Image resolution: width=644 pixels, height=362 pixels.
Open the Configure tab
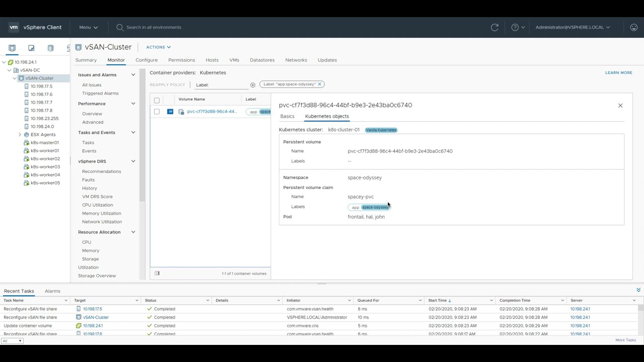(x=146, y=60)
